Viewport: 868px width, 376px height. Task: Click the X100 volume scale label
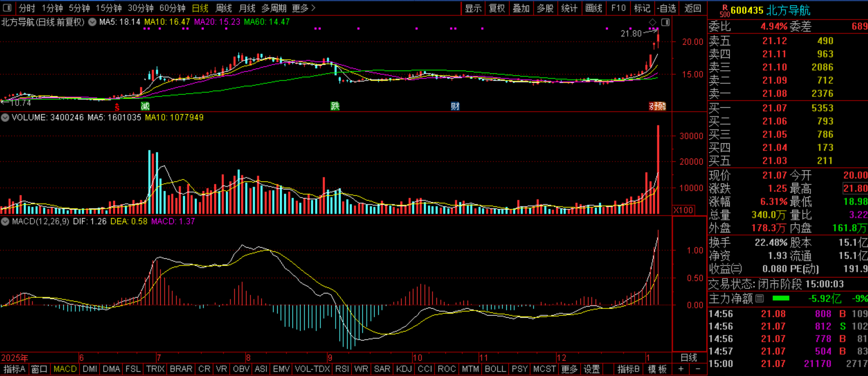pyautogui.click(x=683, y=210)
